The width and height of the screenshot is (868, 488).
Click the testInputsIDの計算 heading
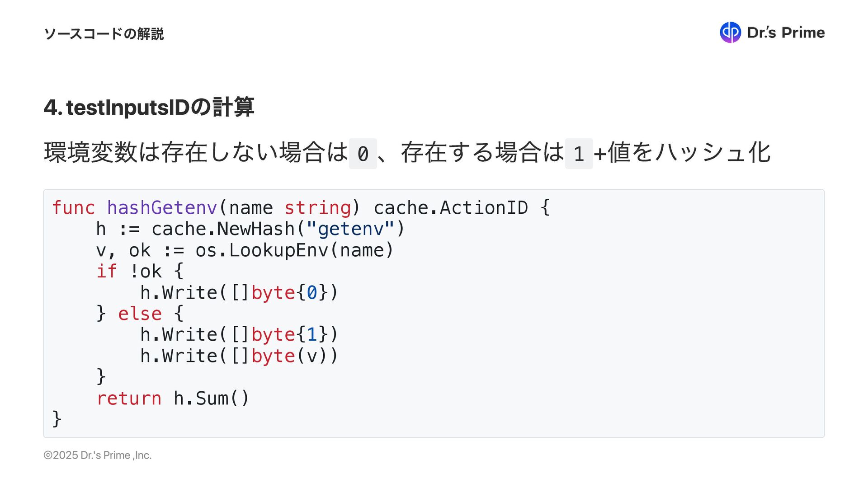149,108
